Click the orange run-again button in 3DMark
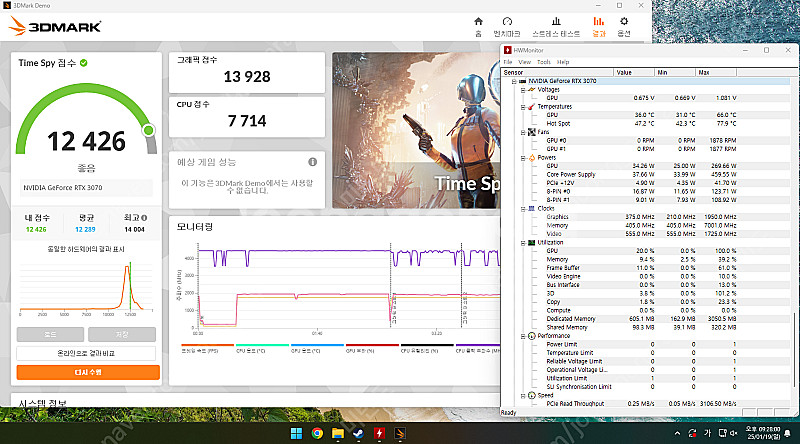This screenshot has width=800, height=444. coord(88,373)
